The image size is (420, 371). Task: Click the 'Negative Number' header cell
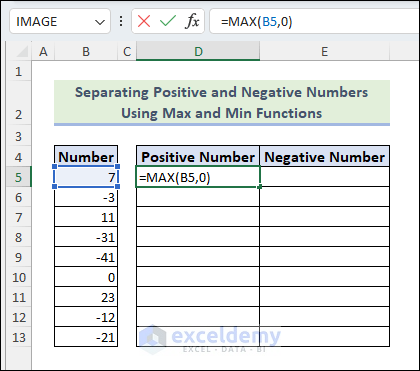324,156
